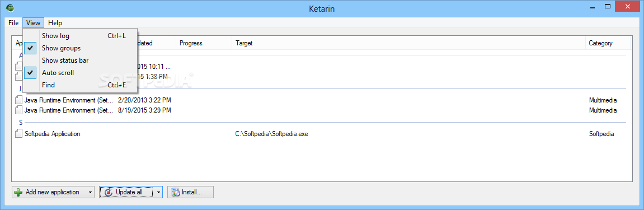Sort by the Progress column header

click(204, 43)
